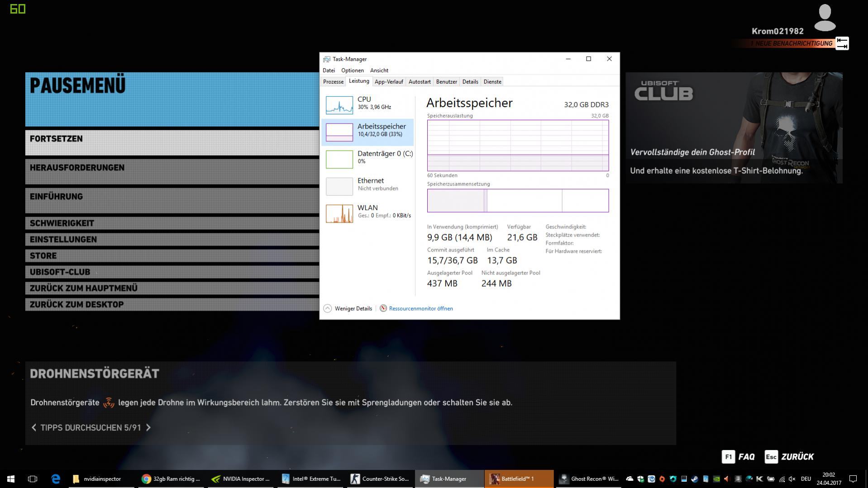868x488 pixels.
Task: Open Herausforderungen in the pause menu
Action: click(x=172, y=171)
